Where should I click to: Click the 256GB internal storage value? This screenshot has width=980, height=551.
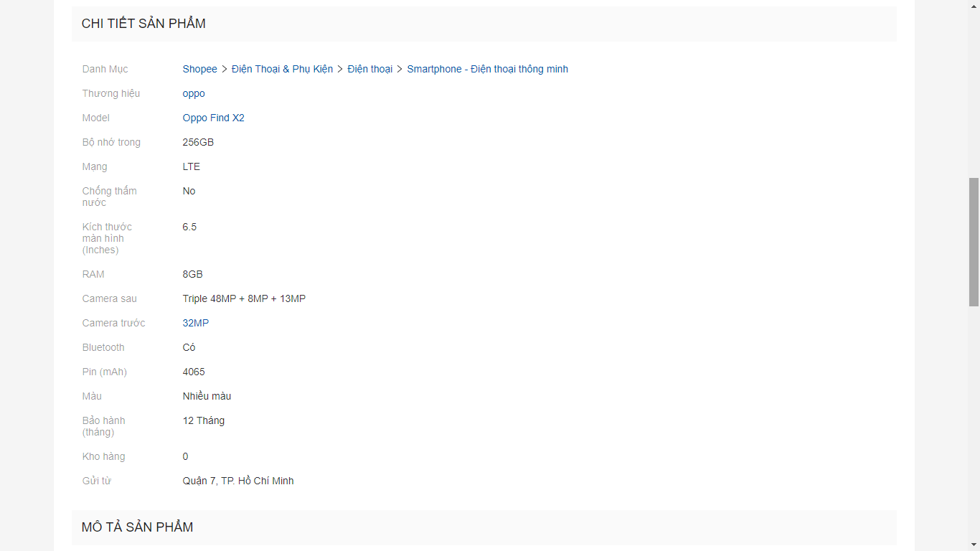point(198,142)
